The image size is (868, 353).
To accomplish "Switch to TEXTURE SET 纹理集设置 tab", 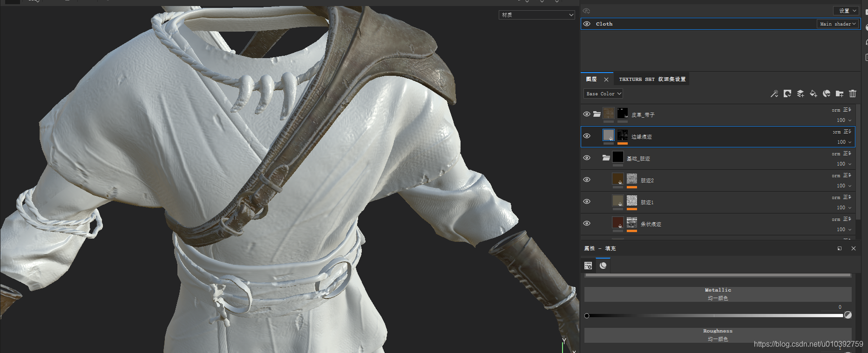I will [x=652, y=80].
